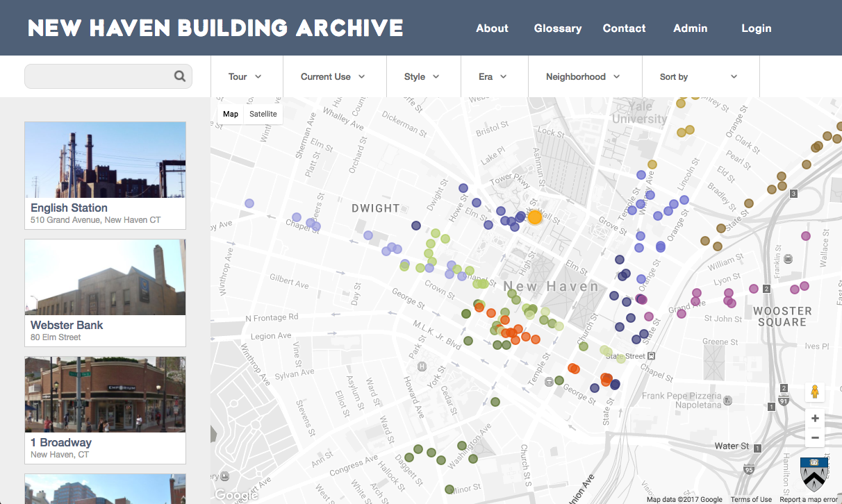This screenshot has width=842, height=504.
Task: Expand the Tour dropdown filter
Action: [245, 76]
